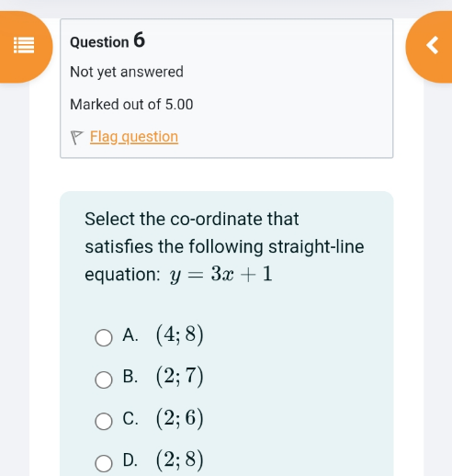The image size is (452, 476).
Task: Select radio button for option C
Action: 104,421
